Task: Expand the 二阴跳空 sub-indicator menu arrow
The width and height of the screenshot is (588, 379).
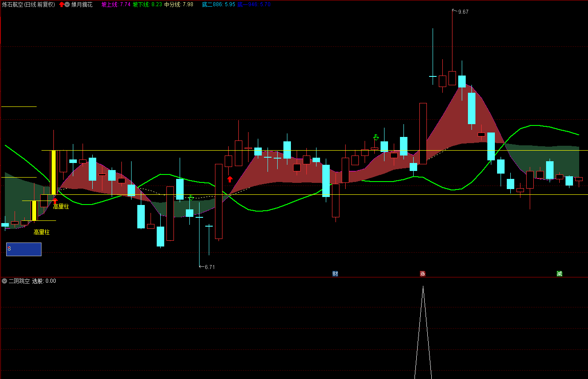Action: click(x=4, y=281)
